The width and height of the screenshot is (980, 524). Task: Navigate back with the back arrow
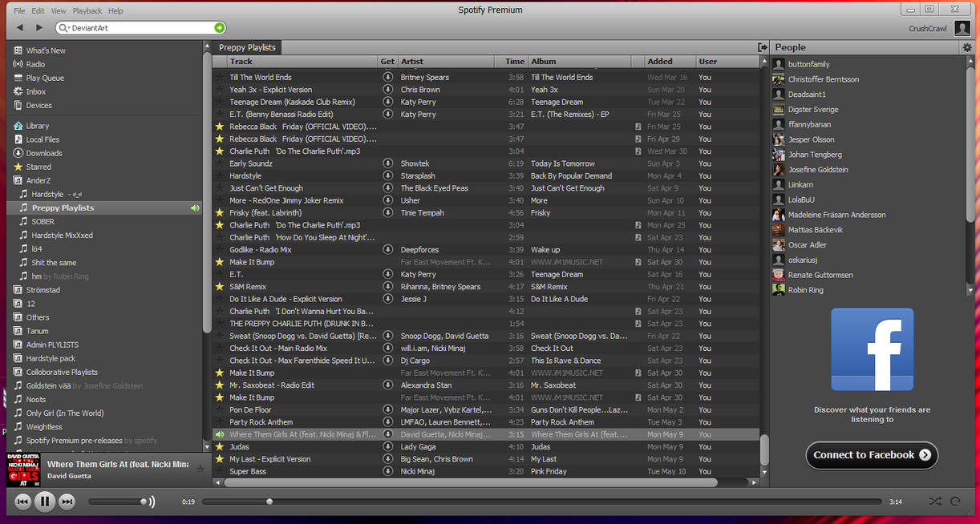(18, 26)
